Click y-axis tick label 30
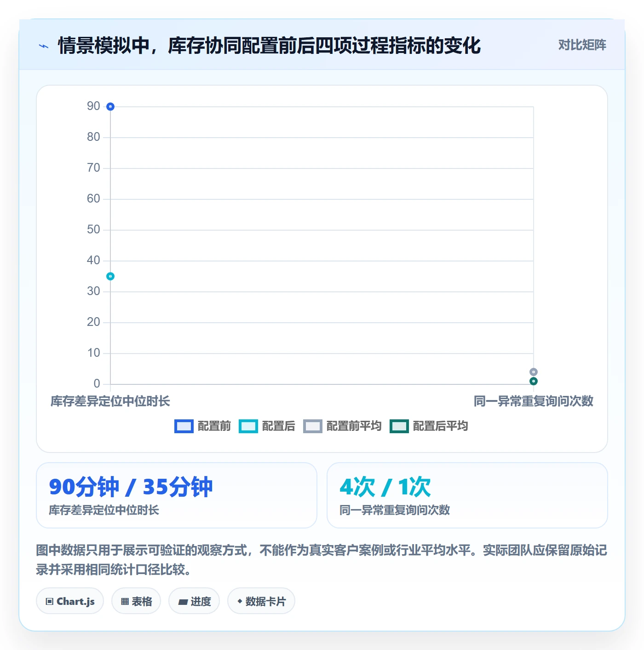Screen dimensions: 644x650 [x=93, y=291]
